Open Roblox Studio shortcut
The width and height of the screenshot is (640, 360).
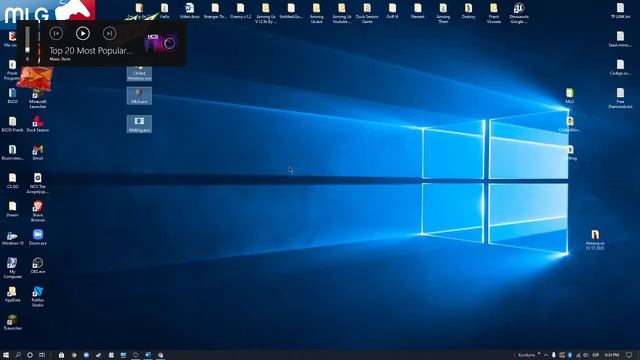point(38,296)
